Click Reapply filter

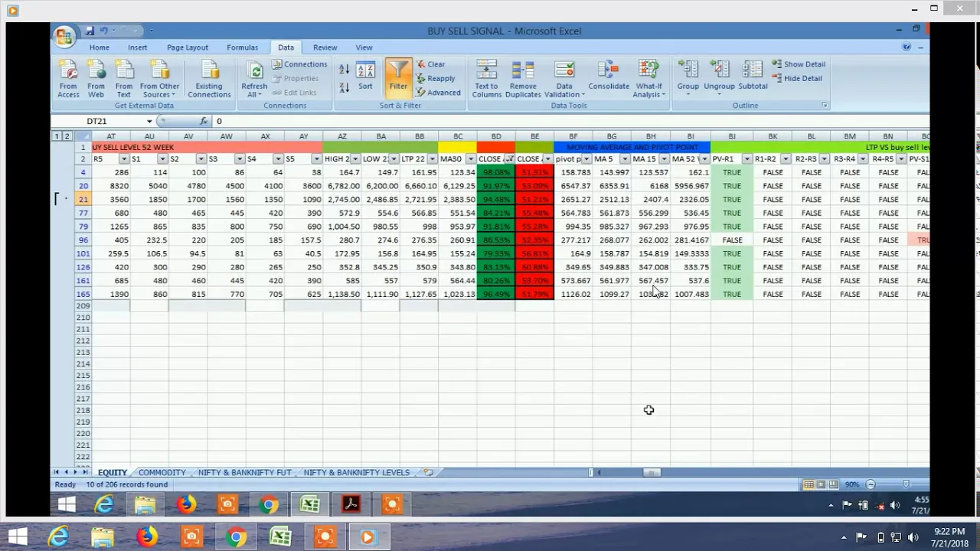point(435,78)
